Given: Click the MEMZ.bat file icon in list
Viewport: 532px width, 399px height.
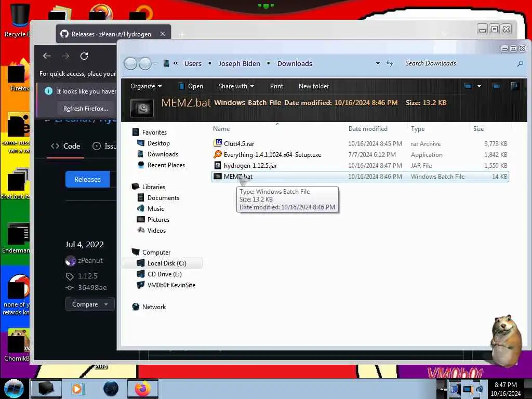Looking at the screenshot, I should point(218,177).
